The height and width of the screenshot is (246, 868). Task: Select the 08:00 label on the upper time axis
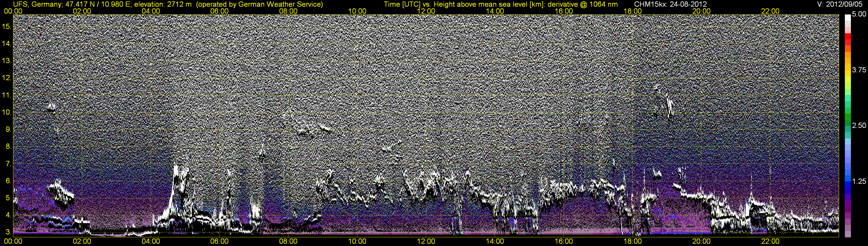[x=288, y=11]
